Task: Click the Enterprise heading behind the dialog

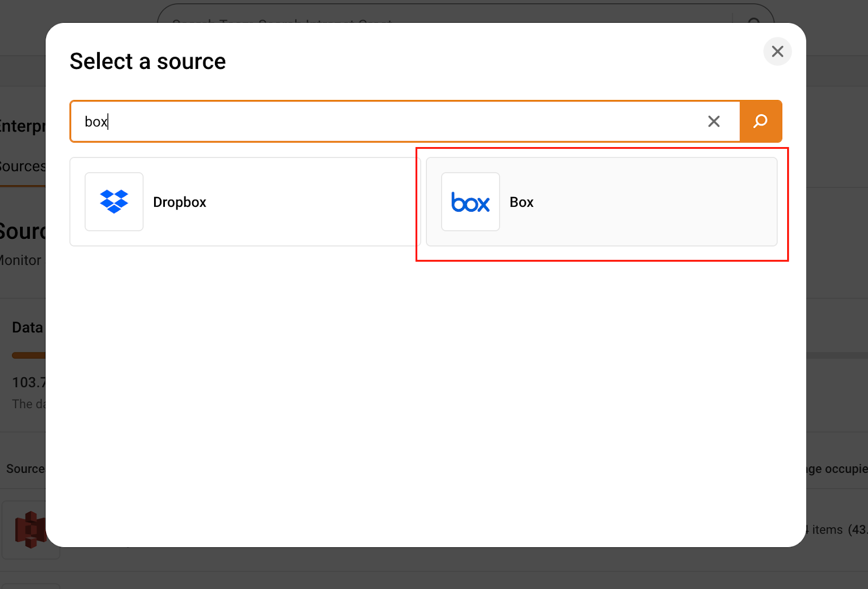Action: click(22, 126)
